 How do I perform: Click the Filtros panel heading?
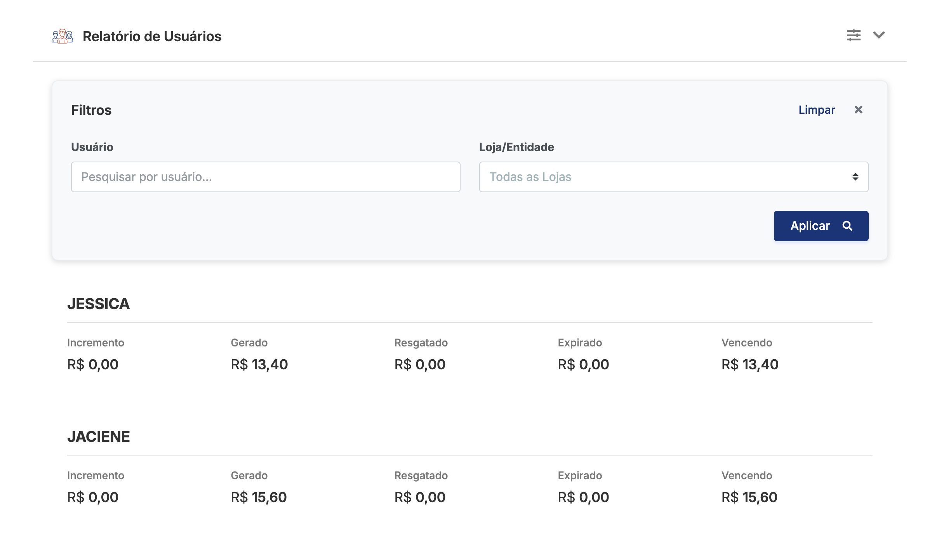pyautogui.click(x=91, y=110)
